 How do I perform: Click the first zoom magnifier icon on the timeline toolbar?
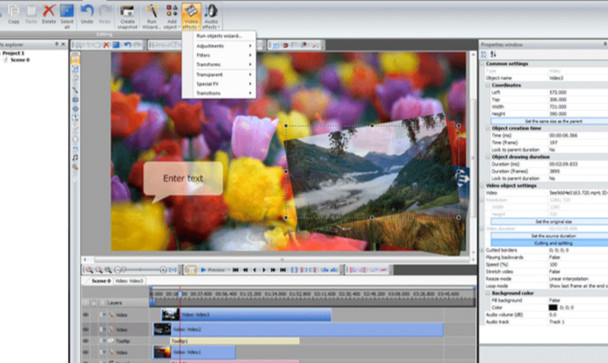pos(90,270)
